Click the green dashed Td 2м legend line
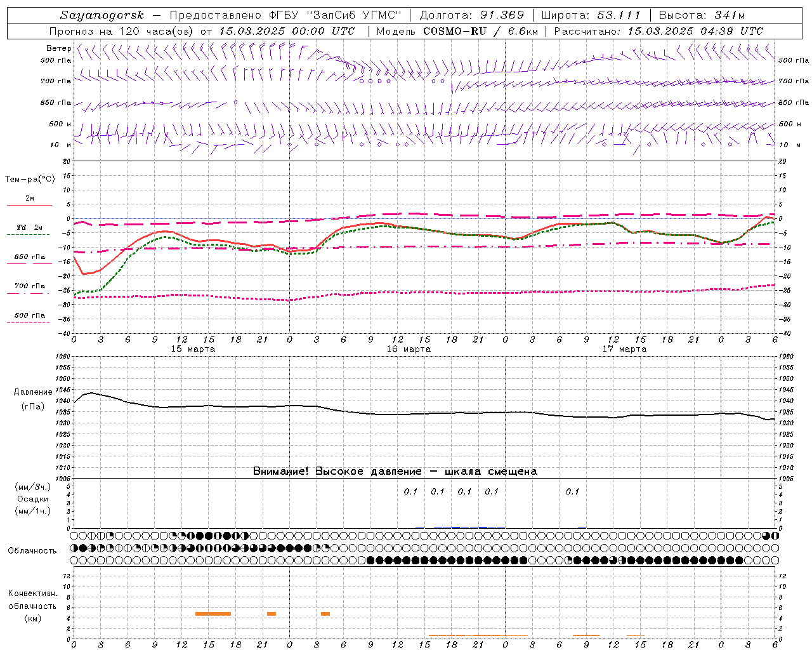Screen dimensions: 812x650 pyautogui.click(x=29, y=235)
